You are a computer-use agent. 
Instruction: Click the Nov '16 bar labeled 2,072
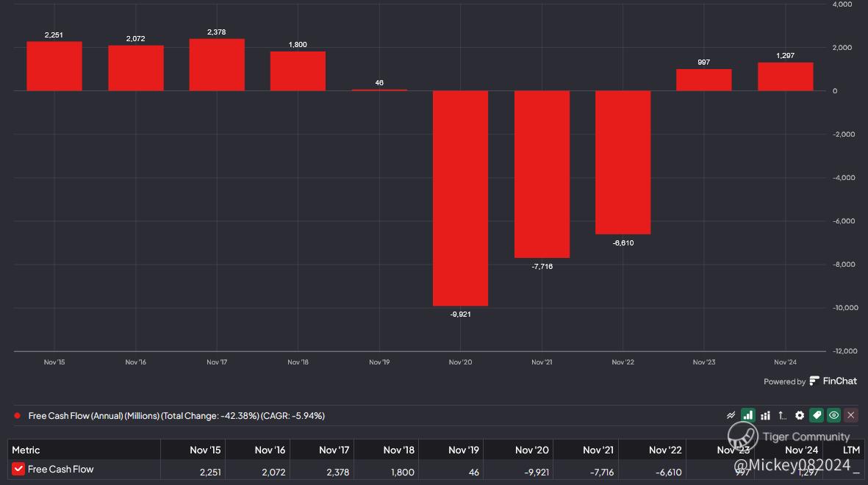(136, 68)
